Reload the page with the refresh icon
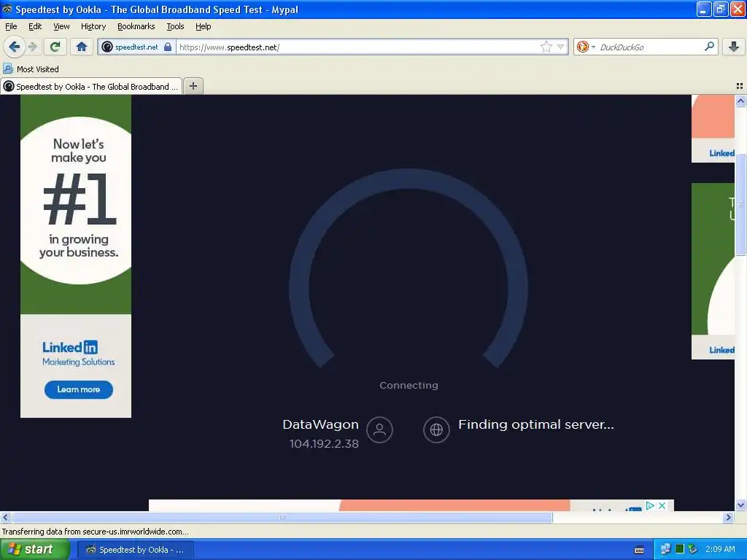The width and height of the screenshot is (747, 560). [x=55, y=47]
